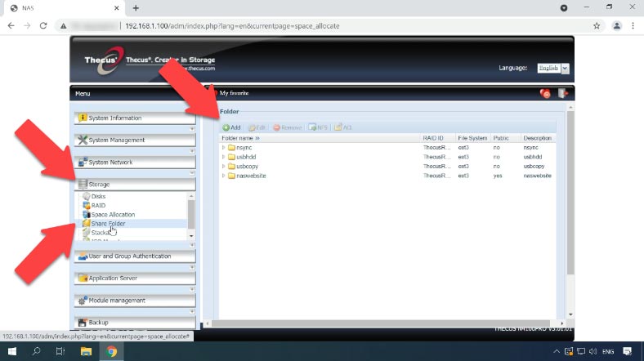Click the NFS toolbar button

[318, 127]
